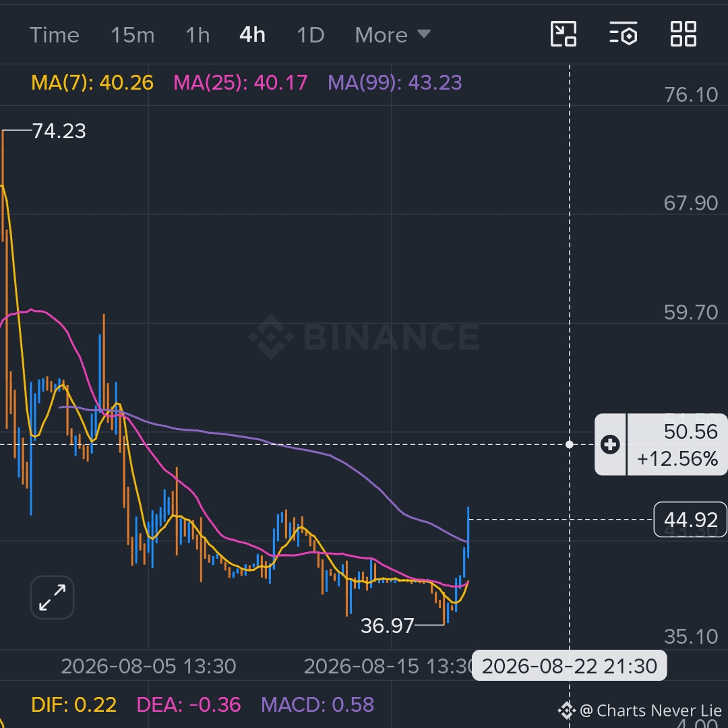This screenshot has width=728, height=728.
Task: Click the 59.70 price axis label
Action: (x=691, y=313)
